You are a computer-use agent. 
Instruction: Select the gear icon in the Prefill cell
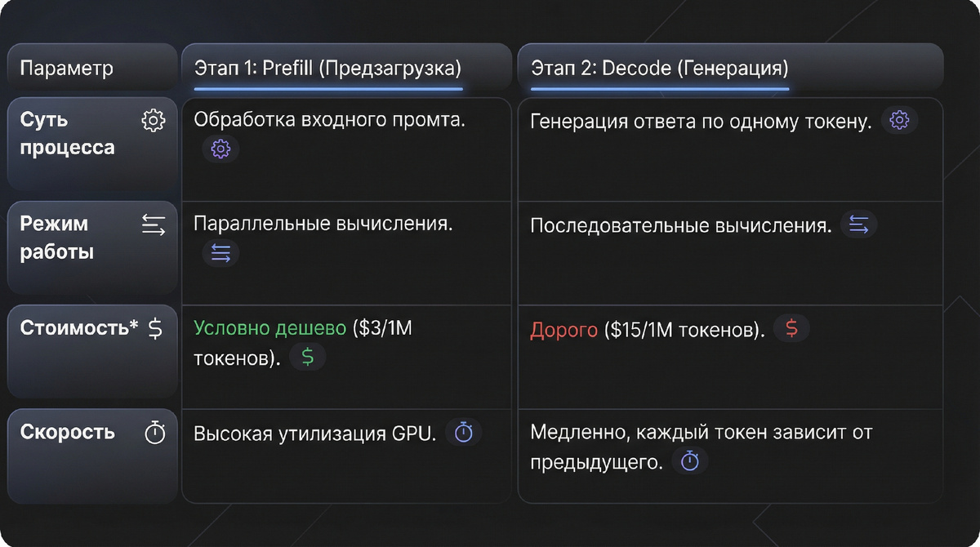(x=219, y=149)
